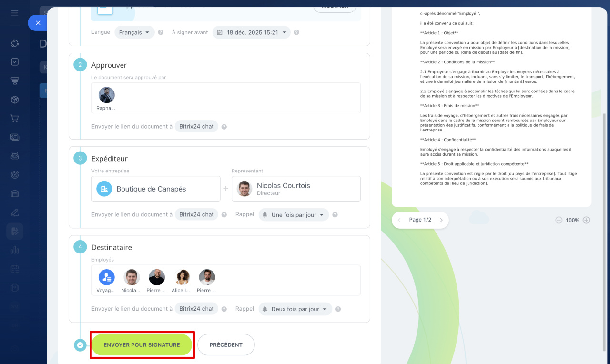Select Bitrix24 chat in Destinataire section
This screenshot has width=610, height=364.
(x=196, y=309)
